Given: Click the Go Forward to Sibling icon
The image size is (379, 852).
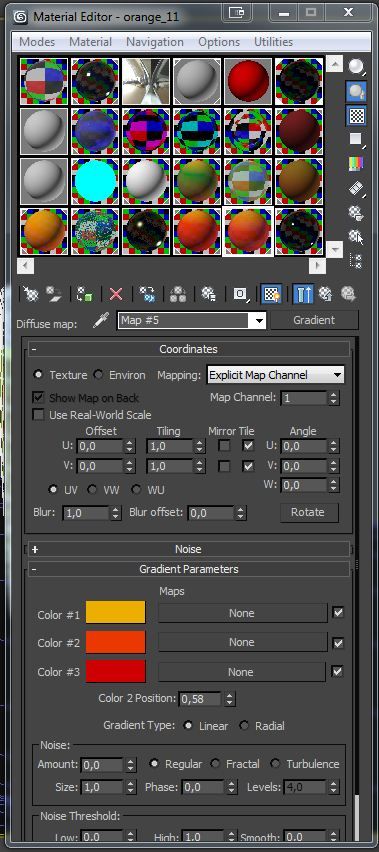Looking at the screenshot, I should pos(349,294).
